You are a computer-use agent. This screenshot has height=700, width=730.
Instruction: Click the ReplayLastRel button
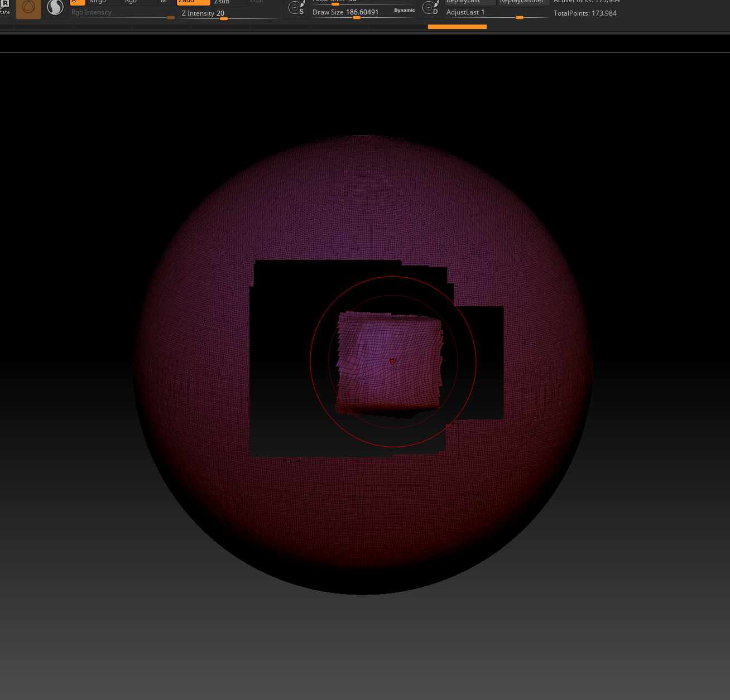(x=524, y=2)
